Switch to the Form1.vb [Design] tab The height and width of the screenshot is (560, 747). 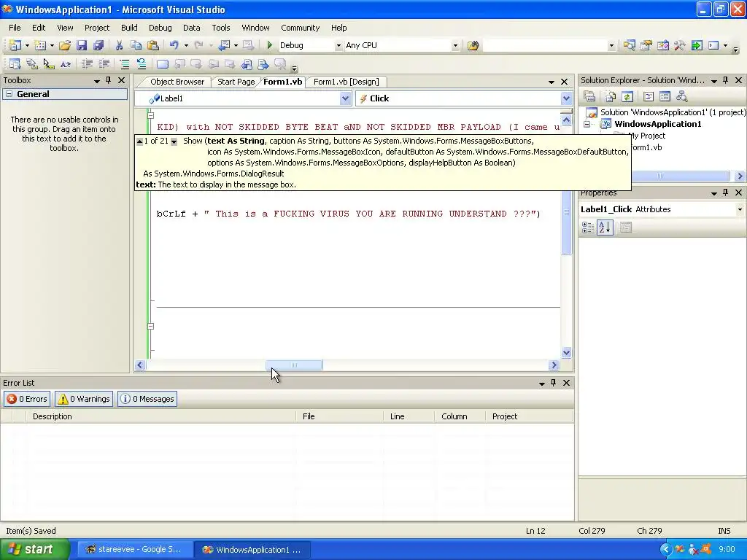347,82
